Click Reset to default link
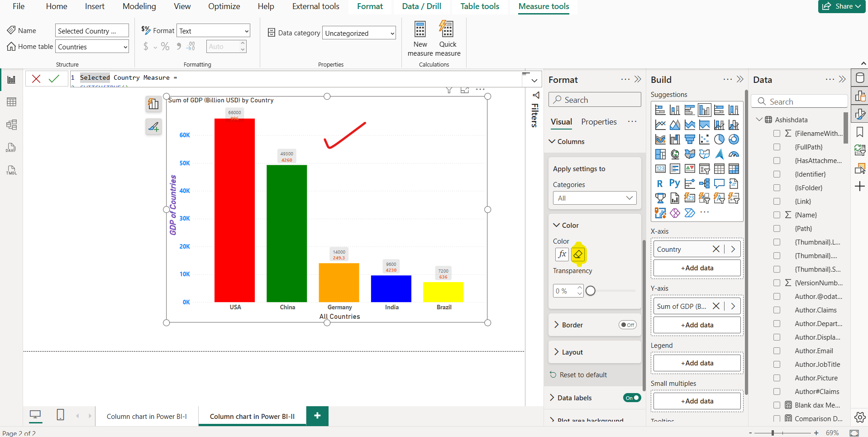 point(583,375)
